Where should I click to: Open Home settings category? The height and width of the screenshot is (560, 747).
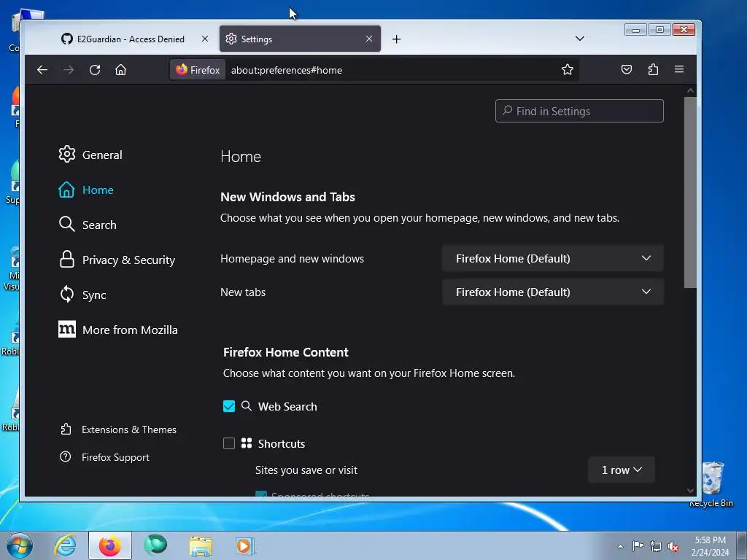(x=86, y=190)
